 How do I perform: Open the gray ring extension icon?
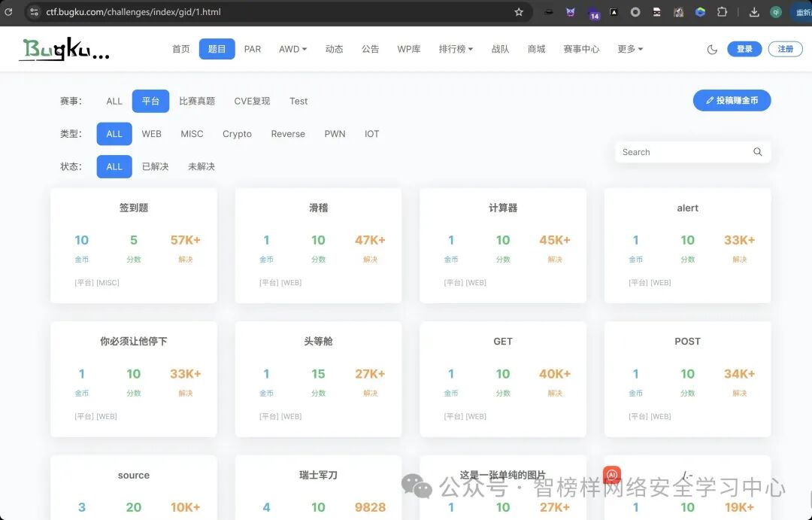635,13
